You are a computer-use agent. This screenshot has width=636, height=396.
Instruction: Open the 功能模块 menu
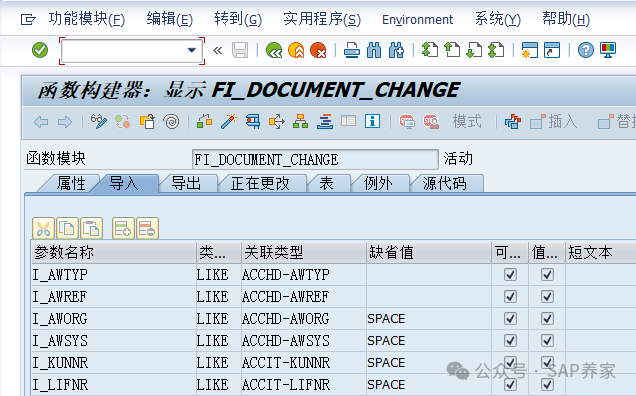click(x=86, y=19)
